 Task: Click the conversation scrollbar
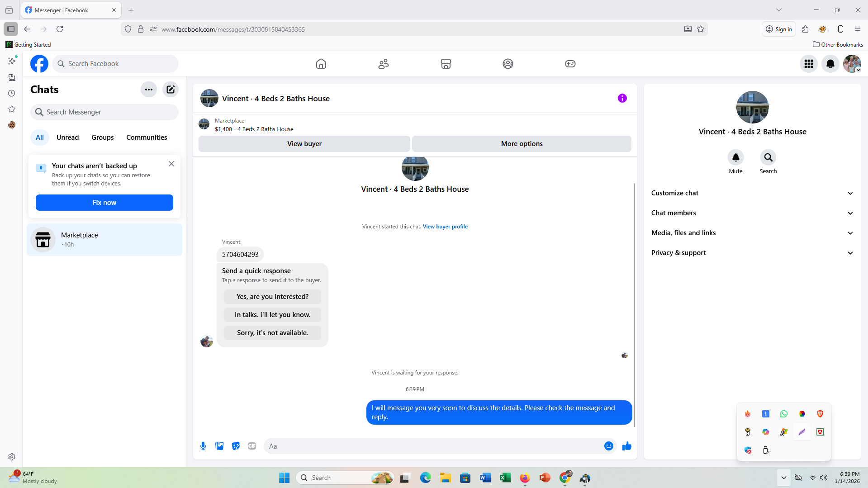(634, 305)
